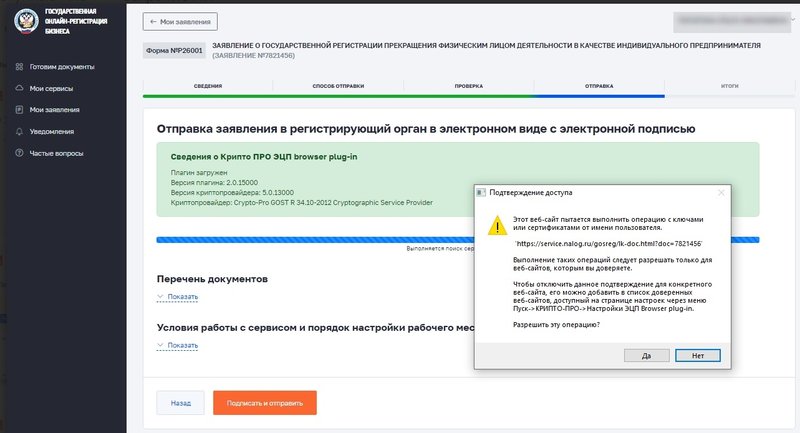Click the document icon beside Мои заявления
The width and height of the screenshot is (800, 433).
click(x=19, y=110)
